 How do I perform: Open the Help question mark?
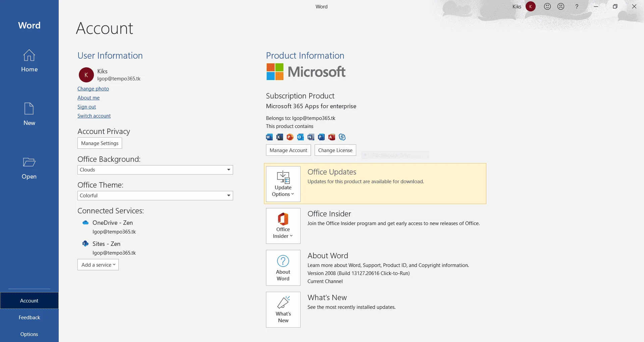pos(577,6)
